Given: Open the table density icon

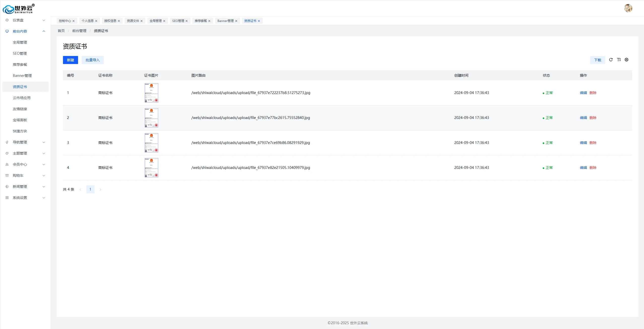Looking at the screenshot, I should point(619,60).
